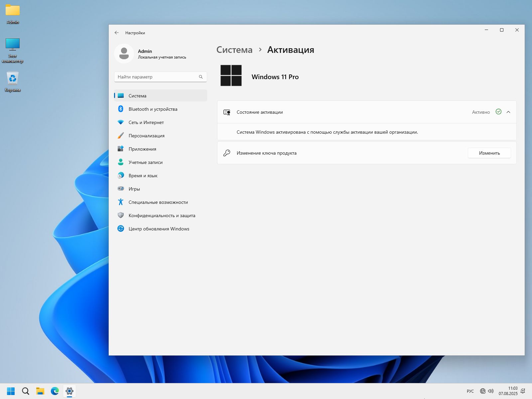Screen dimensions: 532x399
Task: Minimize the Settings window
Action: tap(486, 30)
